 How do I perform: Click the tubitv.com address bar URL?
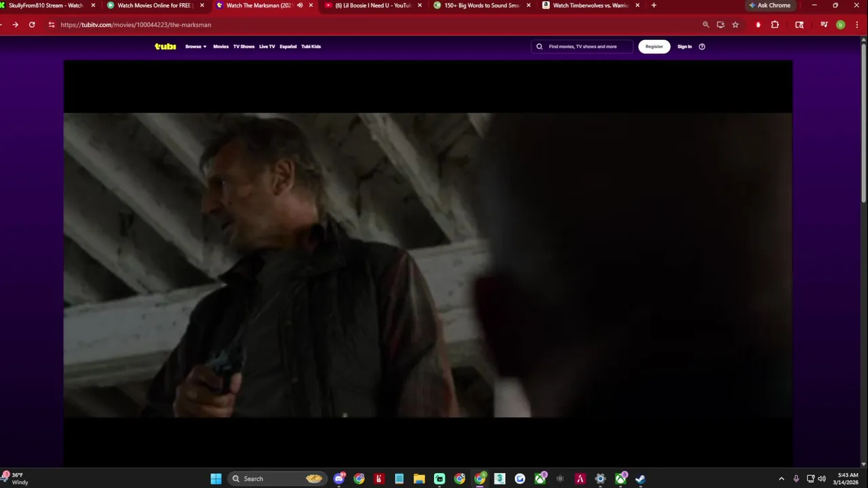[136, 24]
